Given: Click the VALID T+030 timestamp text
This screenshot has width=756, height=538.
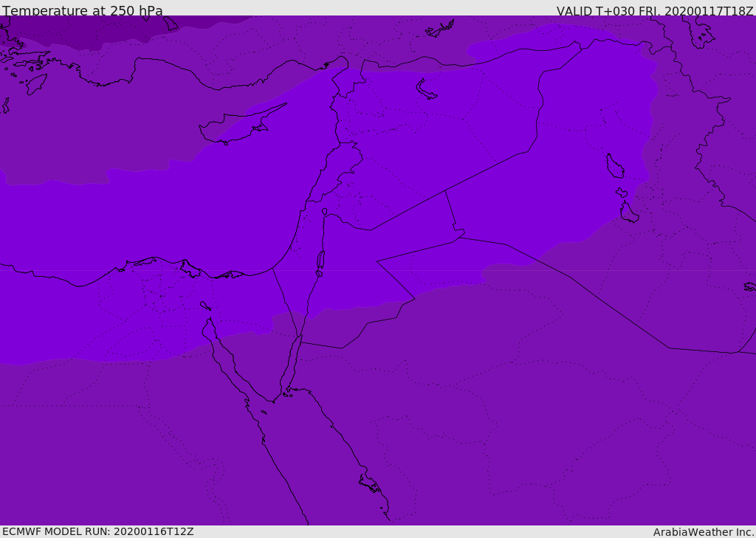Looking at the screenshot, I should pos(655,10).
